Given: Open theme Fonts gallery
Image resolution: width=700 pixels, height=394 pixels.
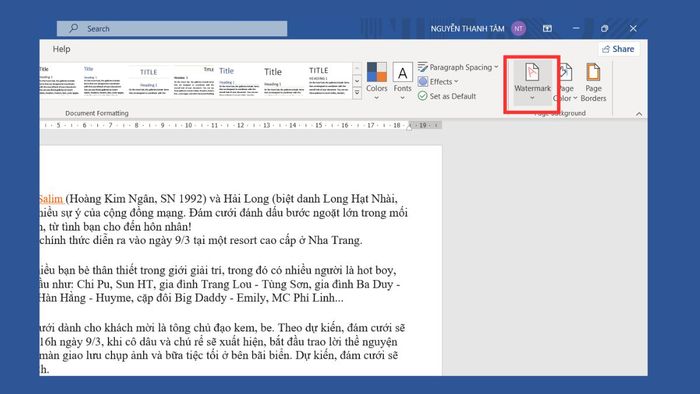Looking at the screenshot, I should (x=402, y=81).
